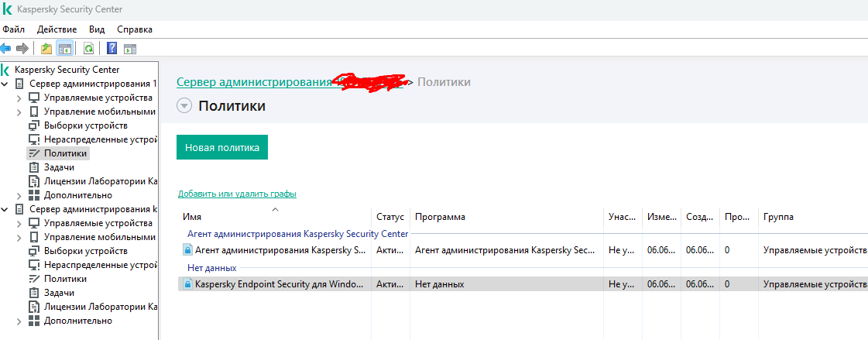
Task: Click Выборки устройств icon under server k
Action: click(34, 251)
